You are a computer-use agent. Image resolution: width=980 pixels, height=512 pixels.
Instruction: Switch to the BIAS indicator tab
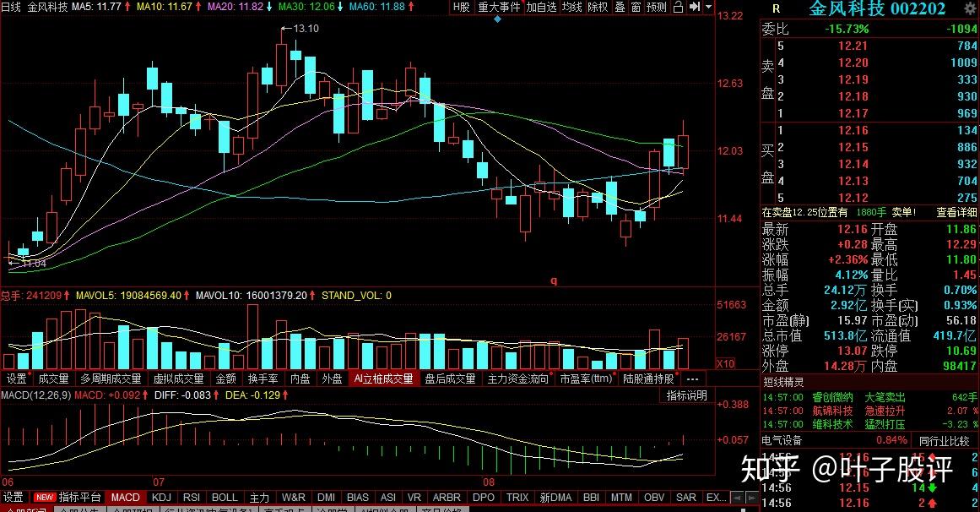(x=358, y=497)
